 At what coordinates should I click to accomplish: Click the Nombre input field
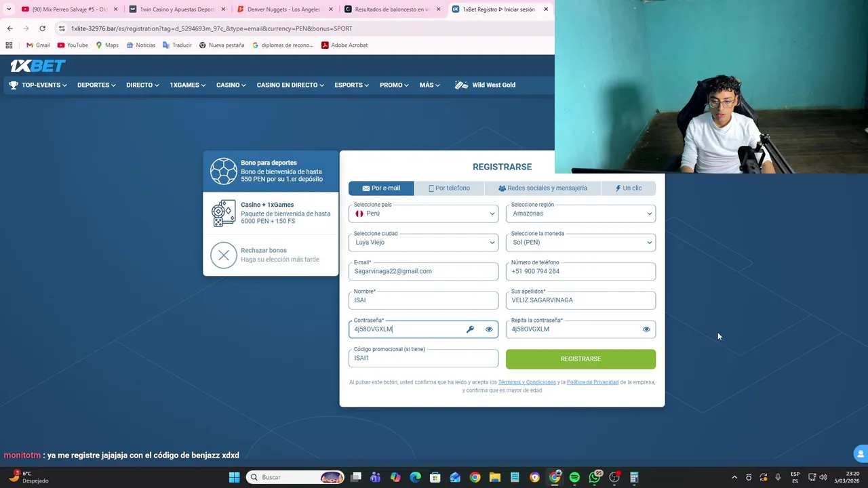pyautogui.click(x=423, y=300)
